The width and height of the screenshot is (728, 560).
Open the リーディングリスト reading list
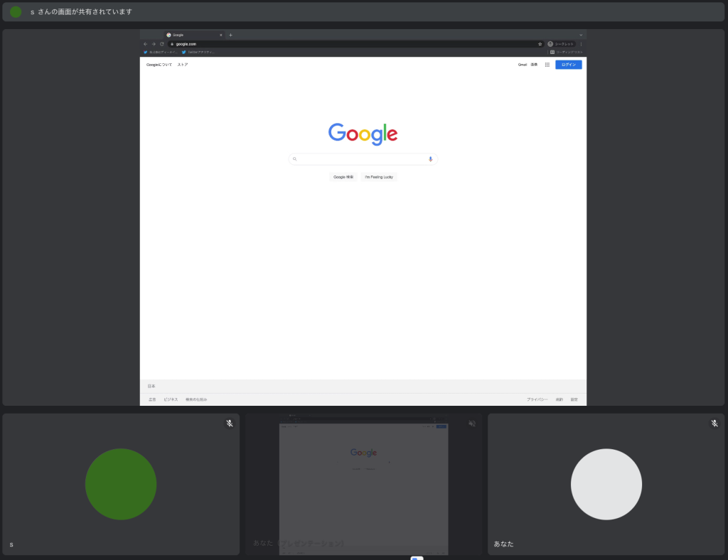(567, 52)
